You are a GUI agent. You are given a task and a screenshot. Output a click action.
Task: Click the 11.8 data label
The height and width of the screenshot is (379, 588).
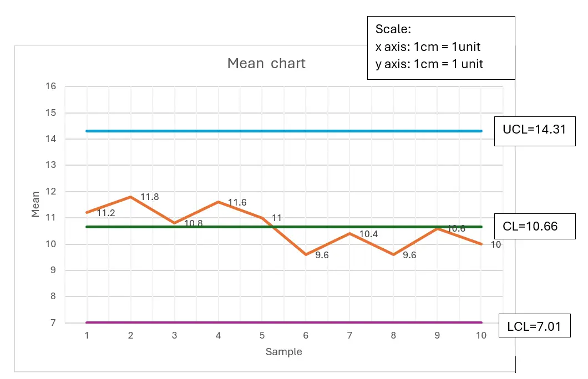click(150, 197)
